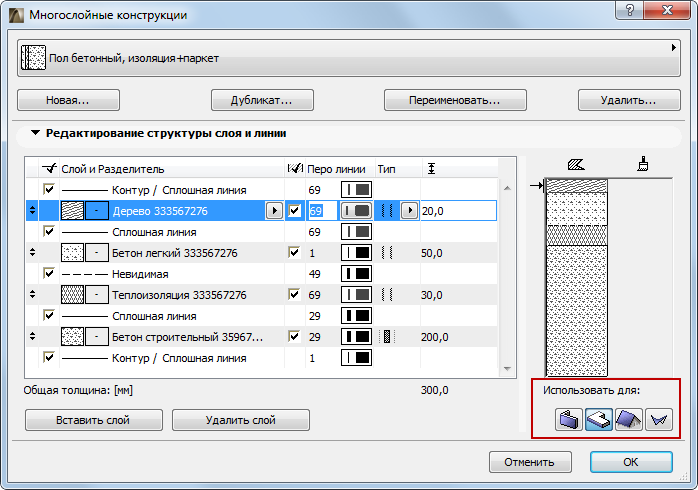
Task: Click the help question mark button
Action: pos(629,10)
